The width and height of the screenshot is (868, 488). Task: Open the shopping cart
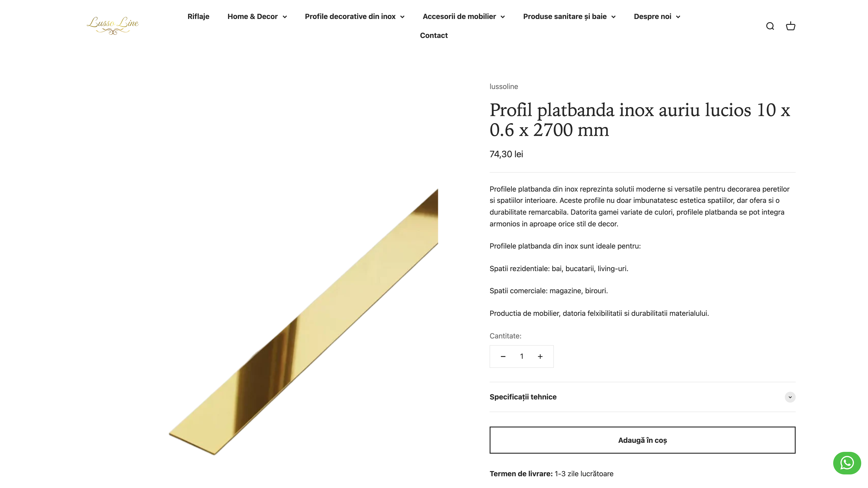tap(790, 26)
